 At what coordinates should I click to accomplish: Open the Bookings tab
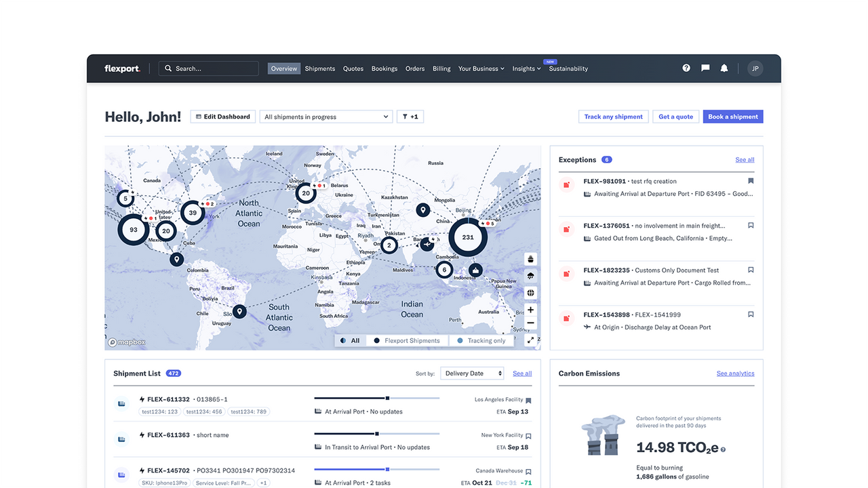384,68
